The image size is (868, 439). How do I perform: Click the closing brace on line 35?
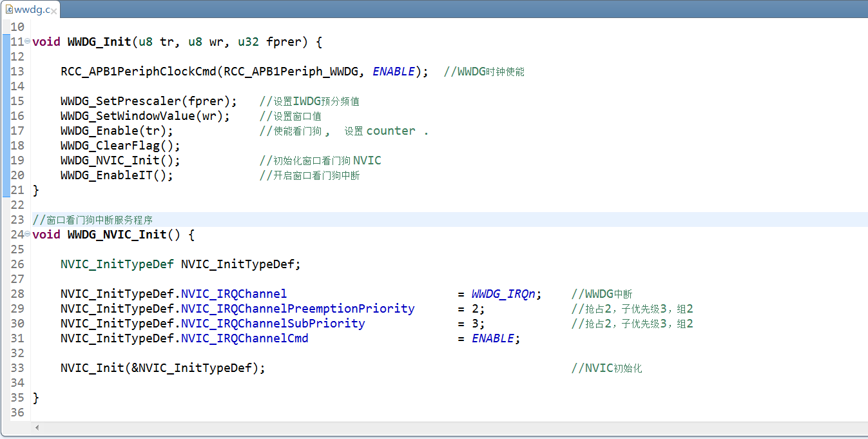[35, 398]
